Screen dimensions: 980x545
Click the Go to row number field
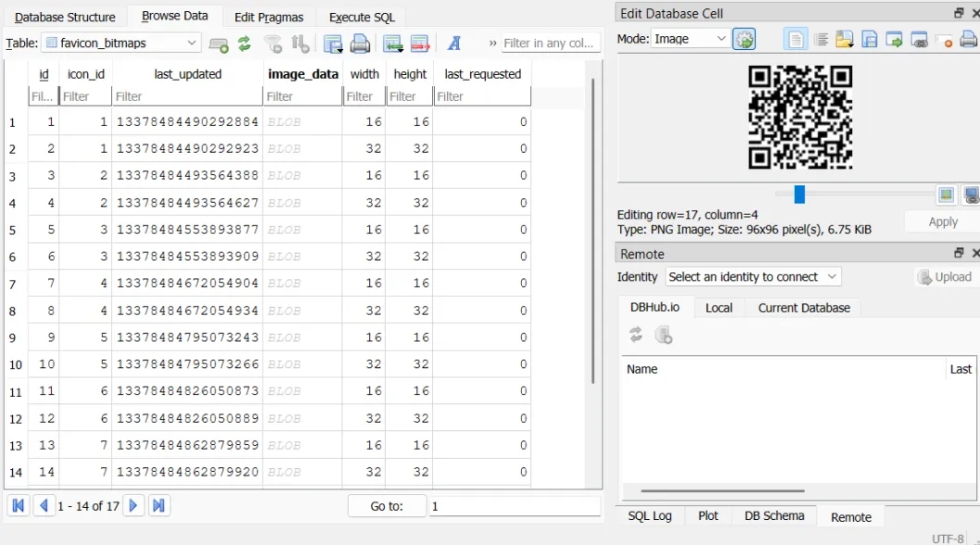pos(515,506)
